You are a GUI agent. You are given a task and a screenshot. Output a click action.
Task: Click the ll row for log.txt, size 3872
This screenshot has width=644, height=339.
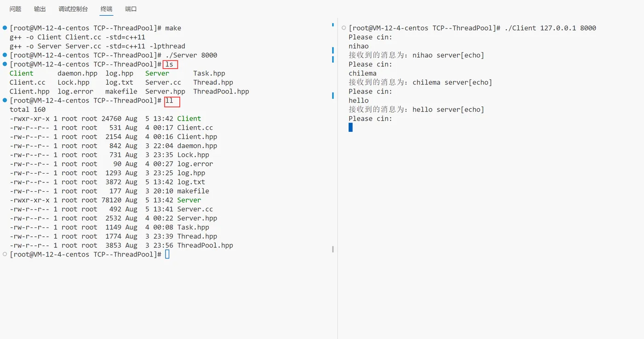tap(107, 182)
